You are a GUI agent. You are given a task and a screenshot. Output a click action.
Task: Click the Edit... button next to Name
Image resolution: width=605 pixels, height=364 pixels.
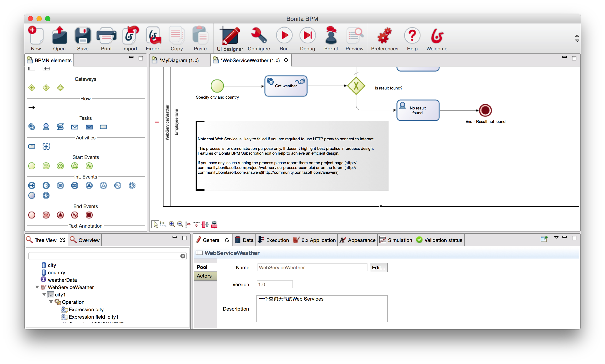(x=378, y=268)
